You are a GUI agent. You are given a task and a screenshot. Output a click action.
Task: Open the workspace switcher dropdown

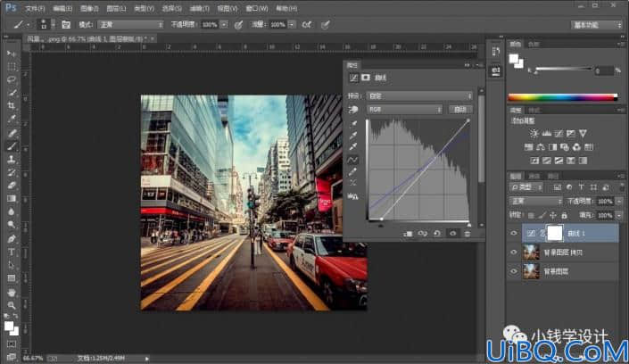tap(597, 25)
